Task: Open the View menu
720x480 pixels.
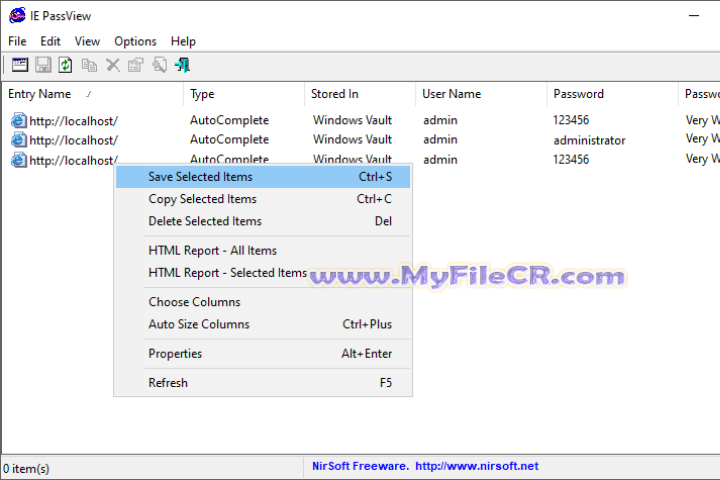Action: click(87, 41)
